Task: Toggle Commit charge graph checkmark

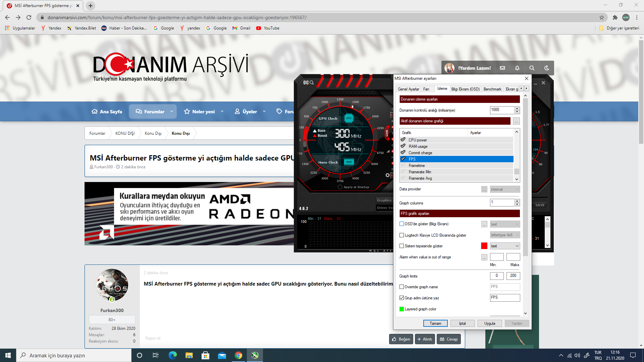Action: [x=403, y=152]
